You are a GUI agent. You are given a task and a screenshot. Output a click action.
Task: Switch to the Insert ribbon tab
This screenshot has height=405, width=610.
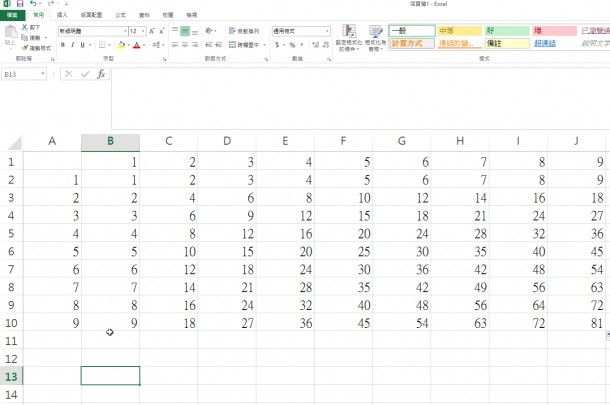click(62, 15)
